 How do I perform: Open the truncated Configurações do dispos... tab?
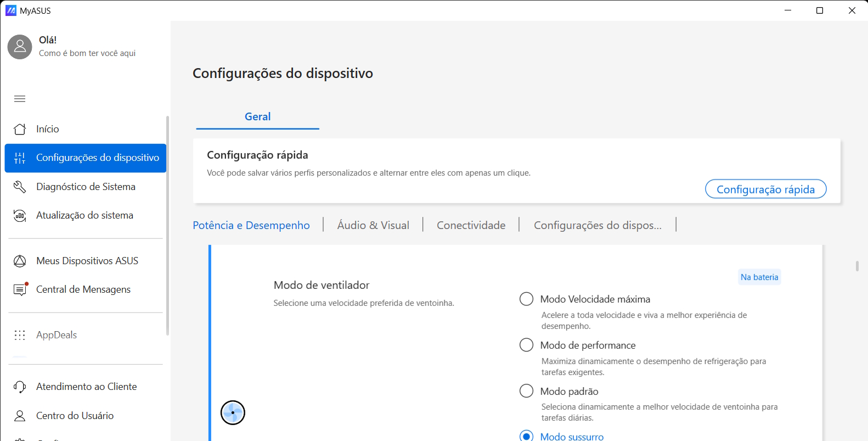[x=598, y=225]
